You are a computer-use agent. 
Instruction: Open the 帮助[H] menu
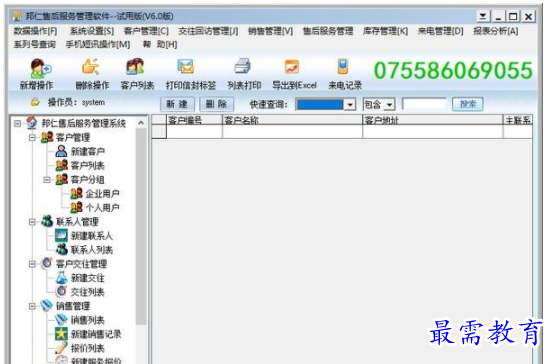[160, 44]
